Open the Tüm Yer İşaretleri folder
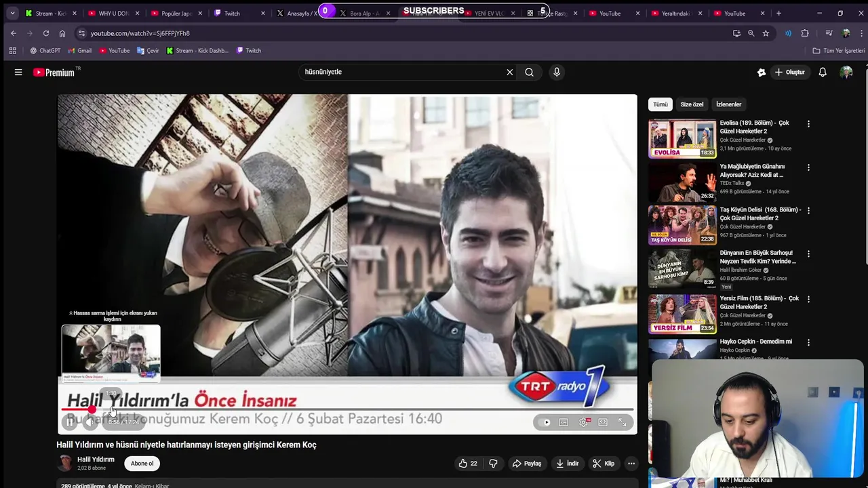 click(839, 50)
